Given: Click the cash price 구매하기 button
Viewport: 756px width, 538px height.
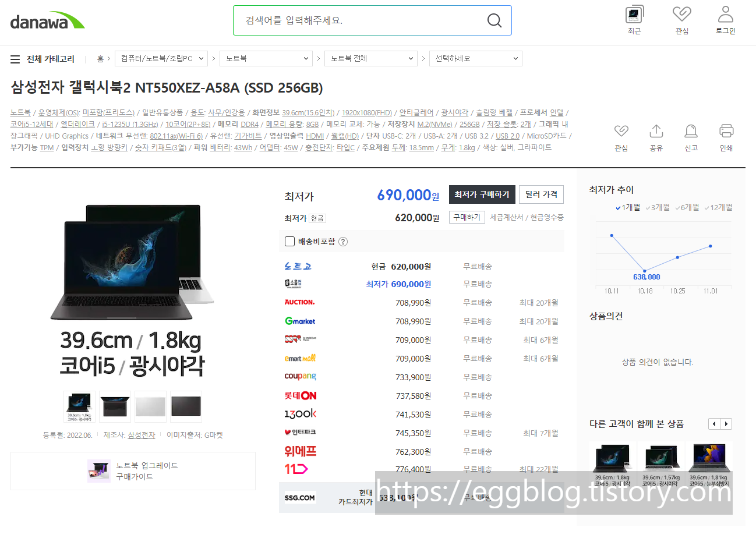Looking at the screenshot, I should [467, 217].
